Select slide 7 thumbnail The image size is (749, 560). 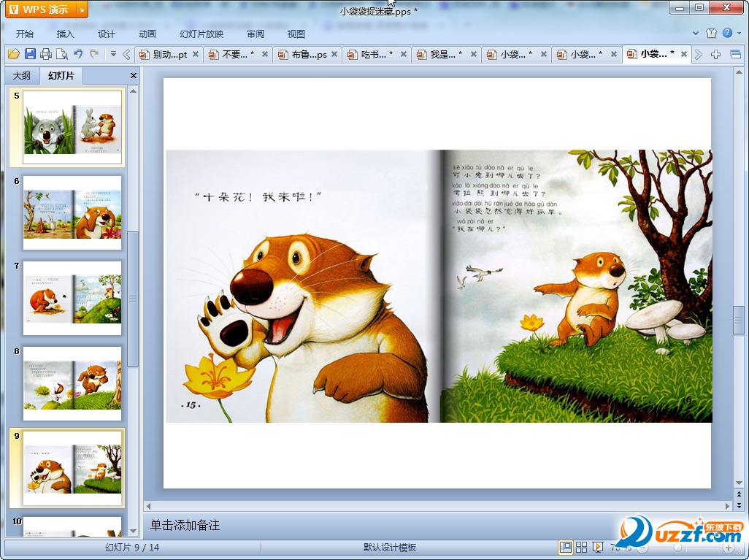[x=72, y=298]
